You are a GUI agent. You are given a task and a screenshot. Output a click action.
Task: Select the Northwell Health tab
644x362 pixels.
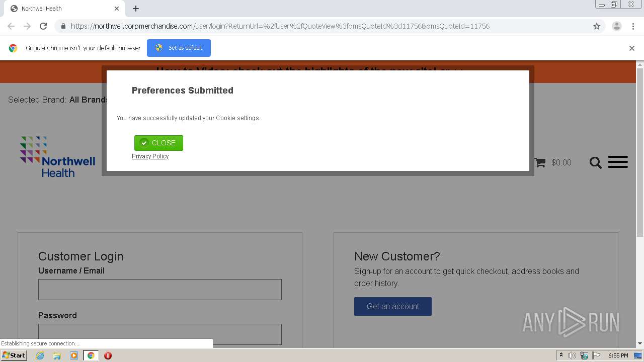click(x=64, y=9)
